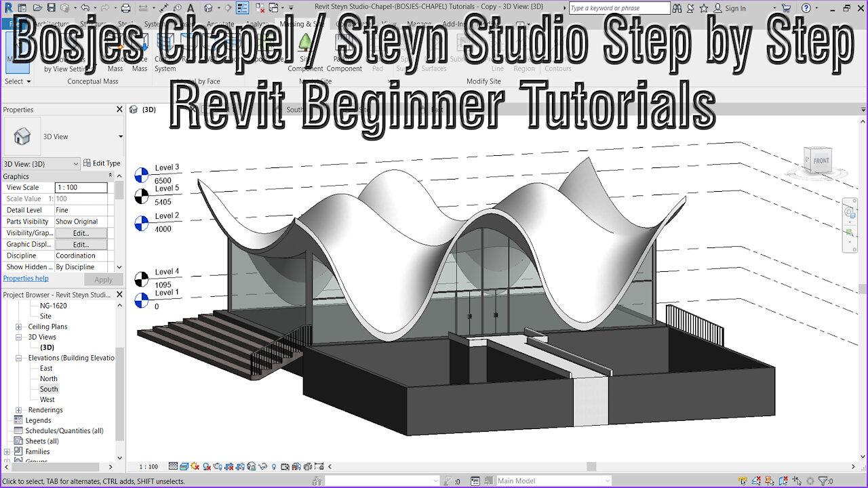Select Schedules/Quantities (all) in Project Browser
Viewport: 868px width, 488px height.
click(64, 430)
